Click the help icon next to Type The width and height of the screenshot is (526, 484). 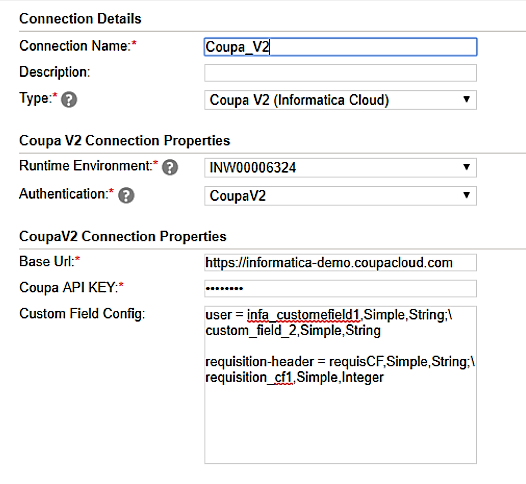point(69,100)
